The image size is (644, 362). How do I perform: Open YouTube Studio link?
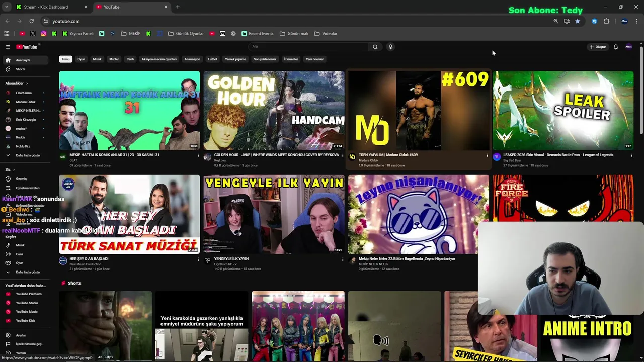tap(25, 303)
